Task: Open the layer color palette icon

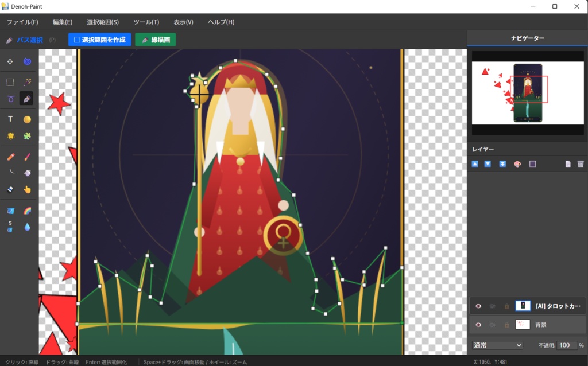Action: tap(517, 163)
